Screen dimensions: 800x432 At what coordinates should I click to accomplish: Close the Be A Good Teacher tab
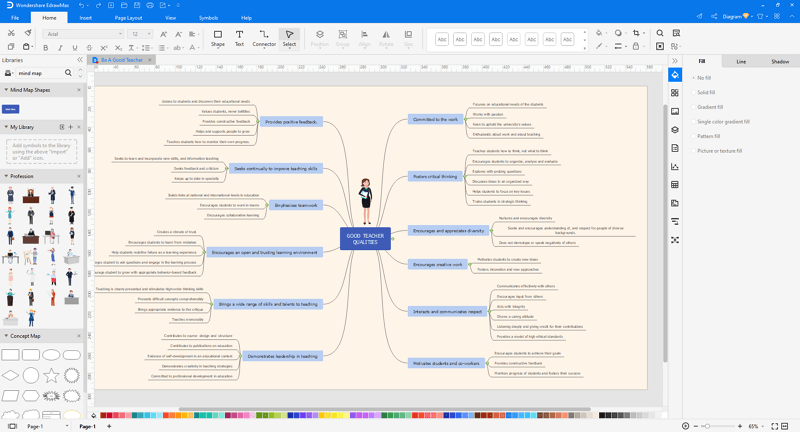point(149,60)
